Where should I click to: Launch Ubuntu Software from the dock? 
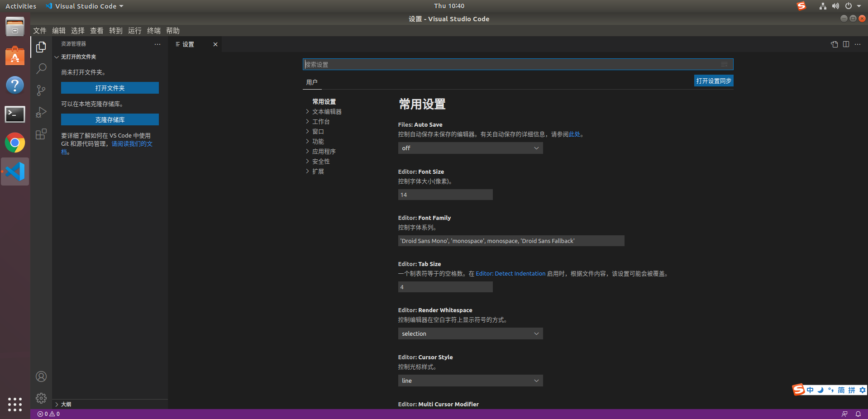(15, 56)
